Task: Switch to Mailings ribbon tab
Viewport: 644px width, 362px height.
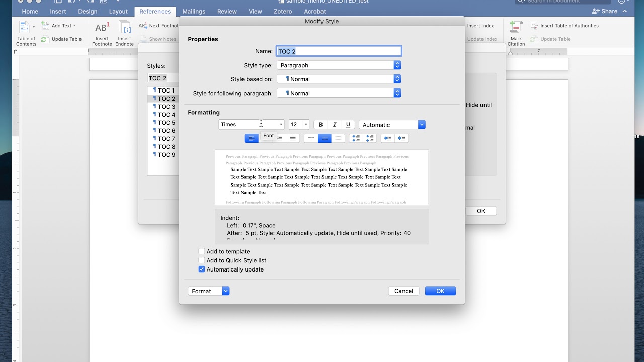Action: coord(194,12)
